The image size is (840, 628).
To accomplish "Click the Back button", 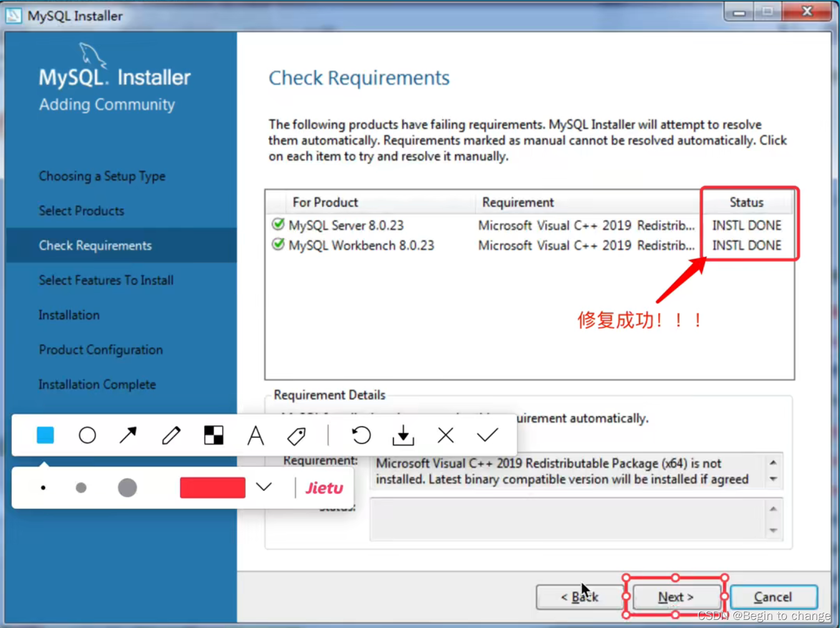I will coord(580,597).
